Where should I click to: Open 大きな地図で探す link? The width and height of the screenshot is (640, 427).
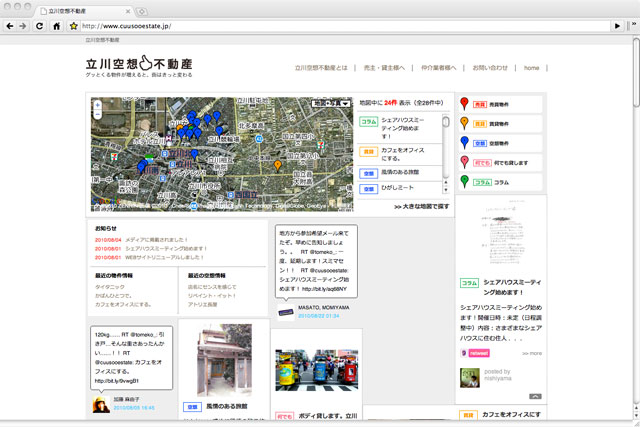pyautogui.click(x=422, y=207)
